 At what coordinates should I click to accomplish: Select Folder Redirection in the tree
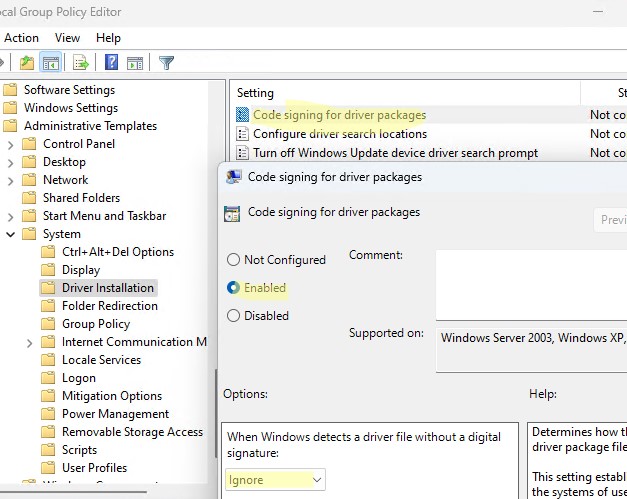pos(110,306)
